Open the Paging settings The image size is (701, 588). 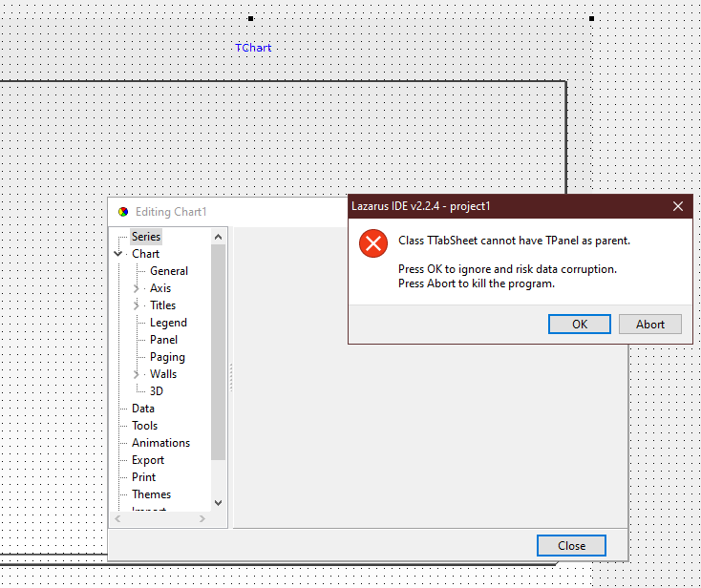(x=167, y=357)
